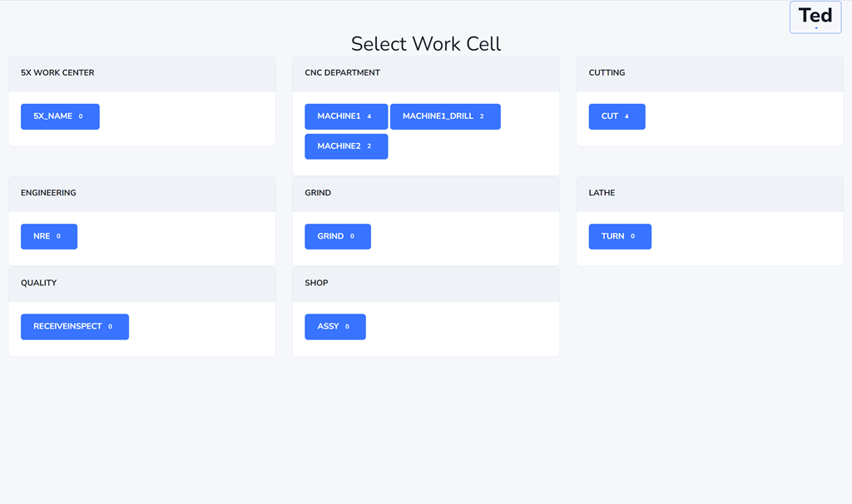Click the QUALITY section header
852x504 pixels.
(x=39, y=283)
